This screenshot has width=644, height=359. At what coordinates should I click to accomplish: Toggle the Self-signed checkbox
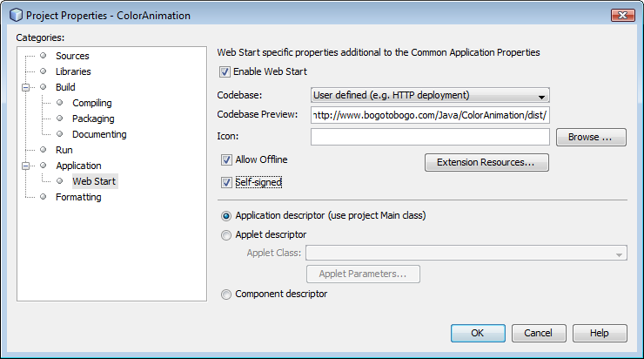(x=226, y=182)
